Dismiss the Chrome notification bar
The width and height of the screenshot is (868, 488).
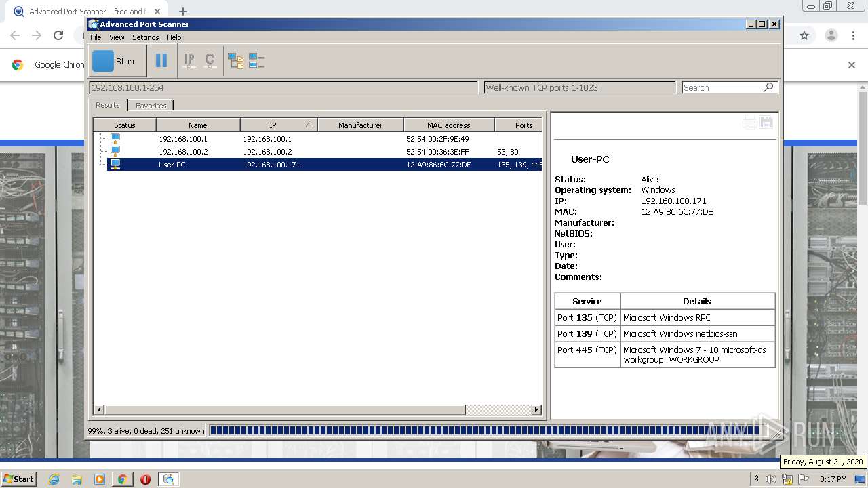click(x=852, y=65)
